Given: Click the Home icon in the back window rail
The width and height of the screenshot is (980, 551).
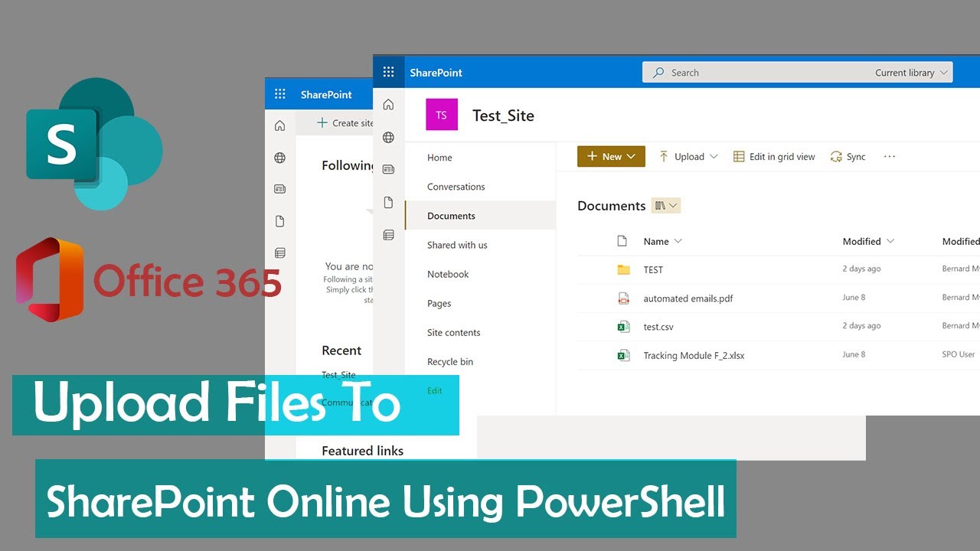Looking at the screenshot, I should tap(279, 126).
